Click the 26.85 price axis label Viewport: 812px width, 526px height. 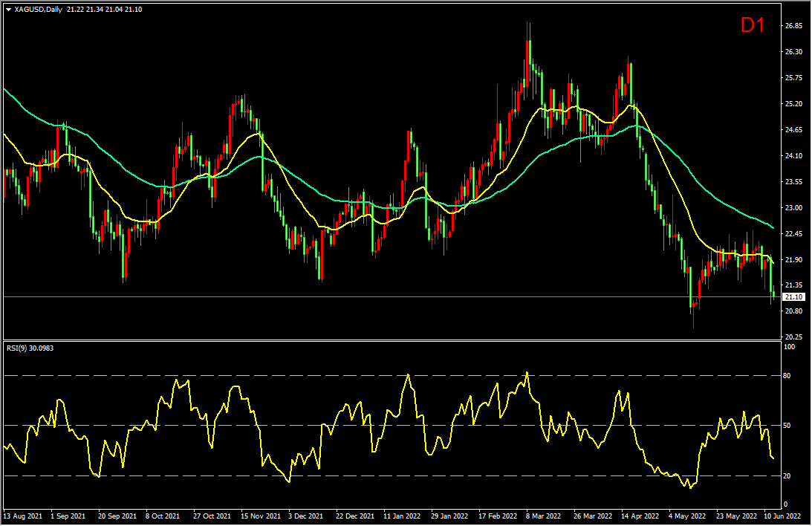coord(794,26)
